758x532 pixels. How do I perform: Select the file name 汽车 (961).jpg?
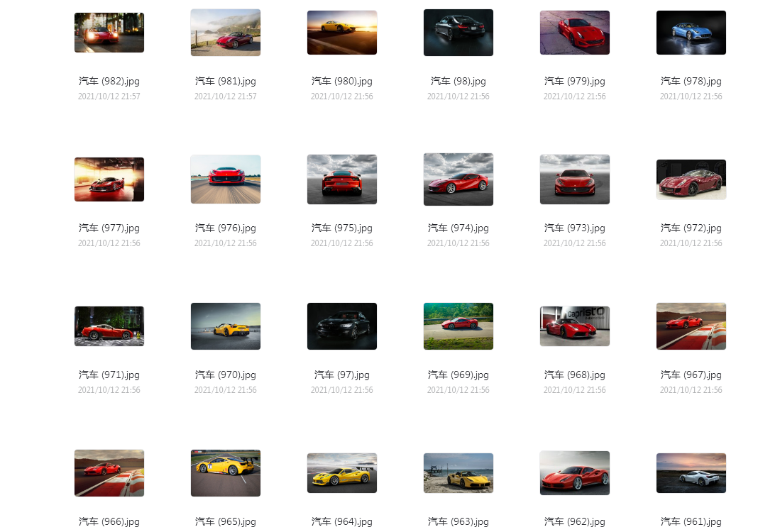691,522
